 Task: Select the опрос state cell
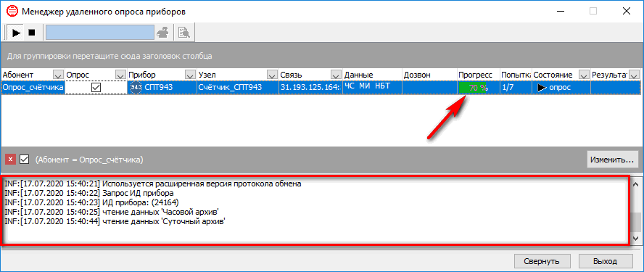click(561, 88)
